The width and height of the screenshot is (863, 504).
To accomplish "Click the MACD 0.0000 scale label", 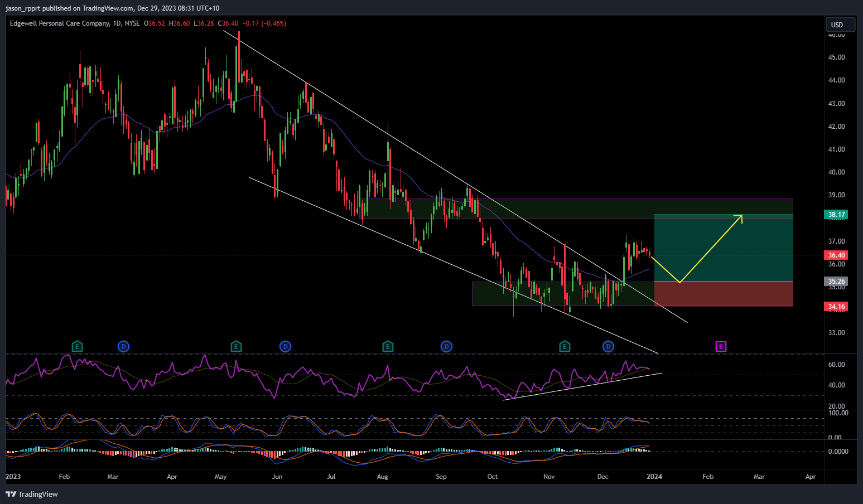I will click(838, 452).
